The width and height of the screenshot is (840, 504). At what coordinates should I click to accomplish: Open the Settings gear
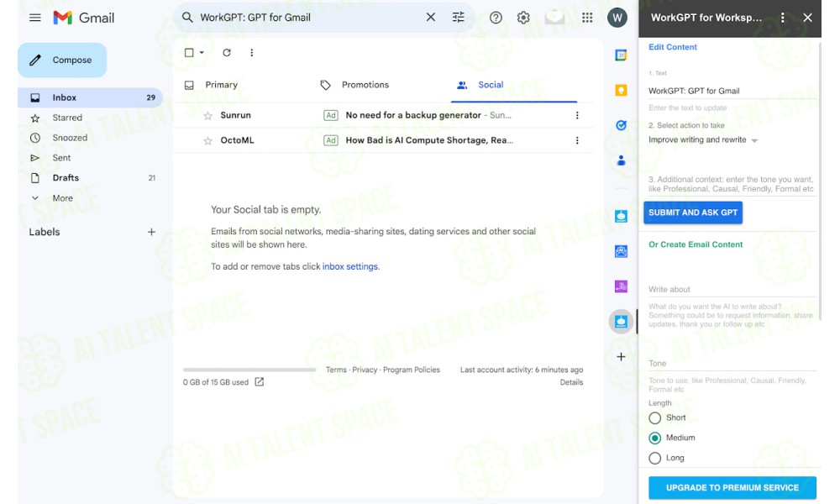coord(523,18)
